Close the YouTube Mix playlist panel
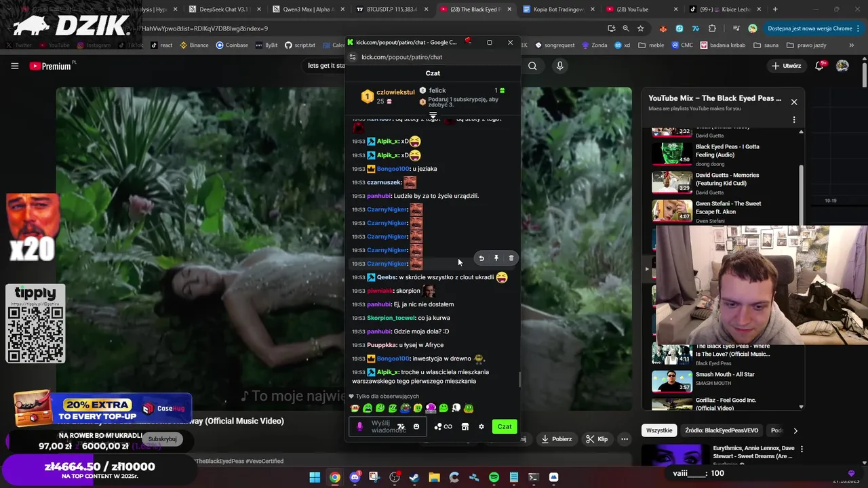Screen dimensions: 868x488 click(x=794, y=102)
